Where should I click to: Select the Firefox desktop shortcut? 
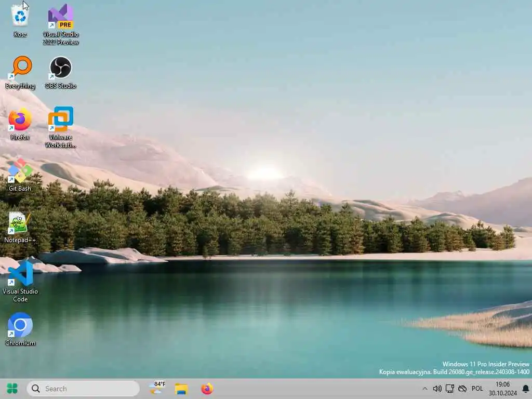(x=20, y=124)
